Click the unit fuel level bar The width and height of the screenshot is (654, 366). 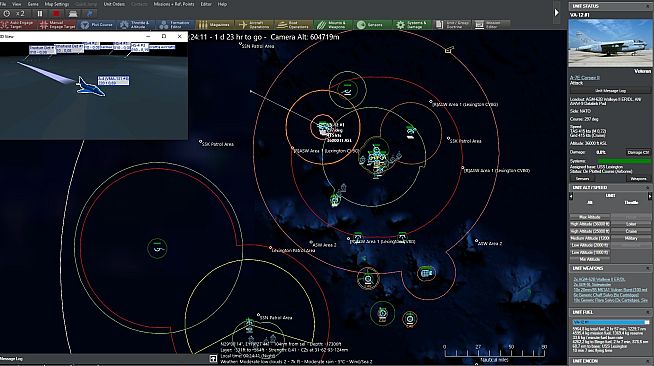(610, 322)
